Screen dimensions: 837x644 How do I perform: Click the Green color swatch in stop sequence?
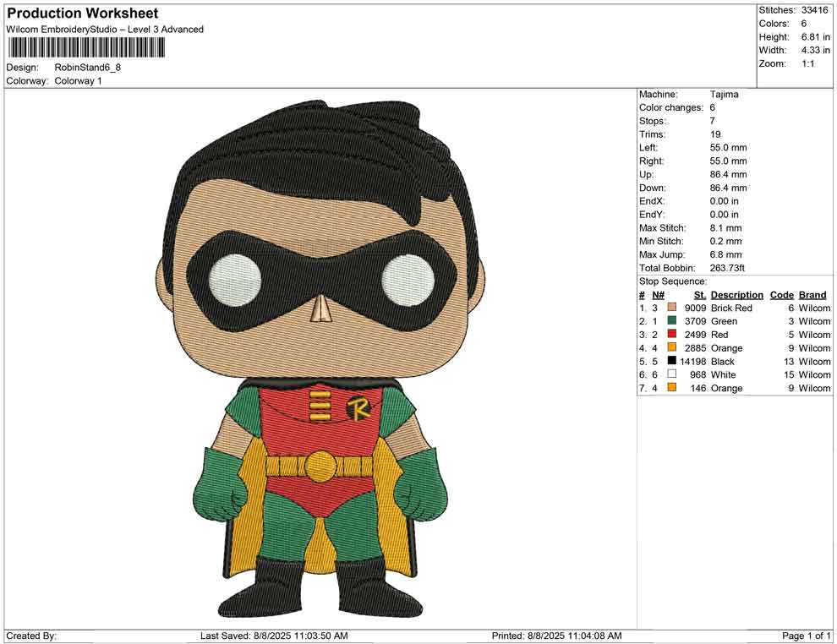(x=672, y=320)
